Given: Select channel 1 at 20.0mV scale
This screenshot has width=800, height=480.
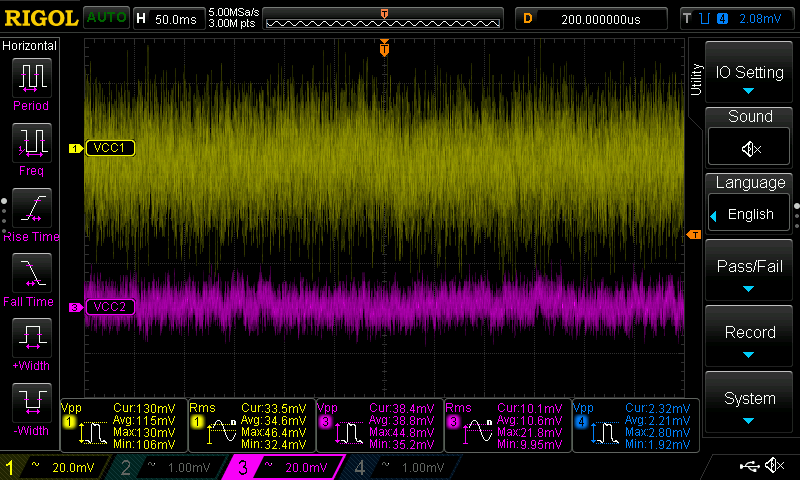Looking at the screenshot, I should coord(56,467).
